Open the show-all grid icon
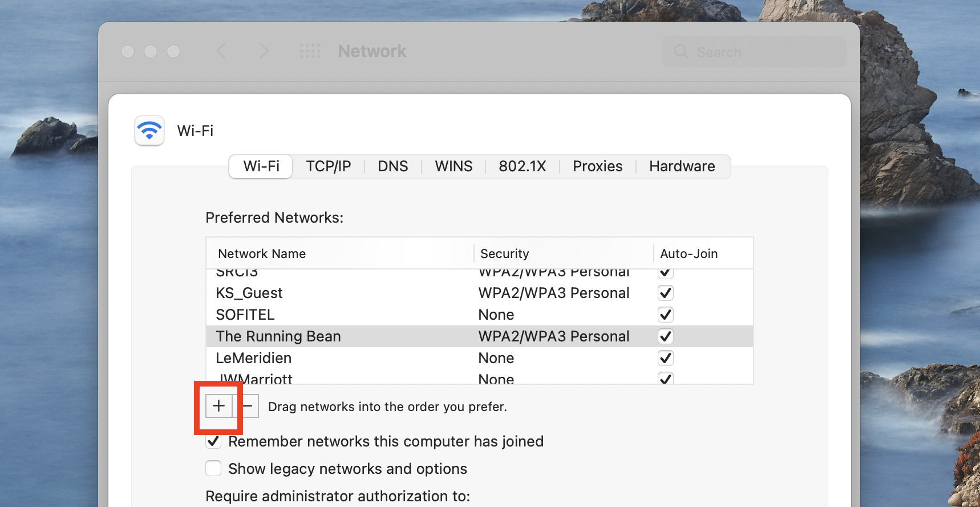 [310, 51]
